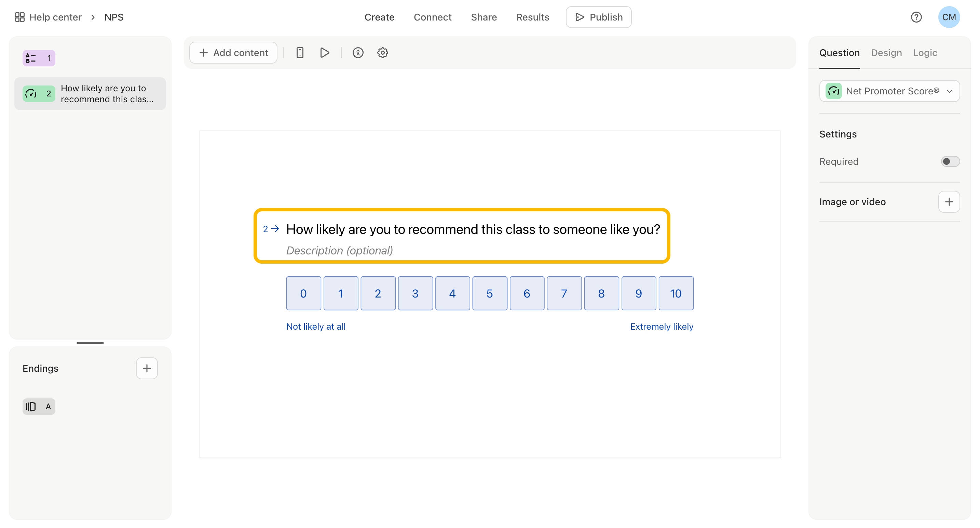Screen dimensions: 980x528
Task: Toggle the Required switch
Action: 950,161
